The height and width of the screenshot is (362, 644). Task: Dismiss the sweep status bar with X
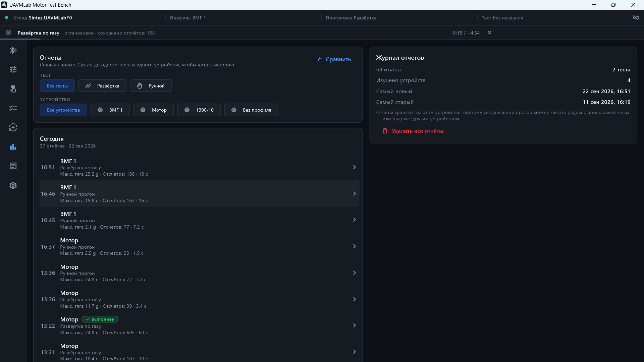pyautogui.click(x=489, y=33)
